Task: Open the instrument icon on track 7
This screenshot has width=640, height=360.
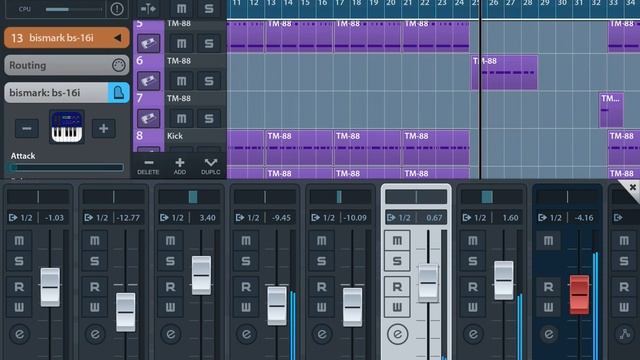Action: pos(148,118)
